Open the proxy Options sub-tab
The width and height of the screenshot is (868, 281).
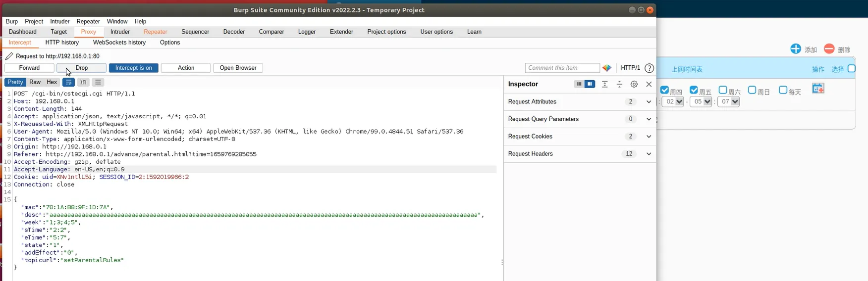pyautogui.click(x=170, y=43)
